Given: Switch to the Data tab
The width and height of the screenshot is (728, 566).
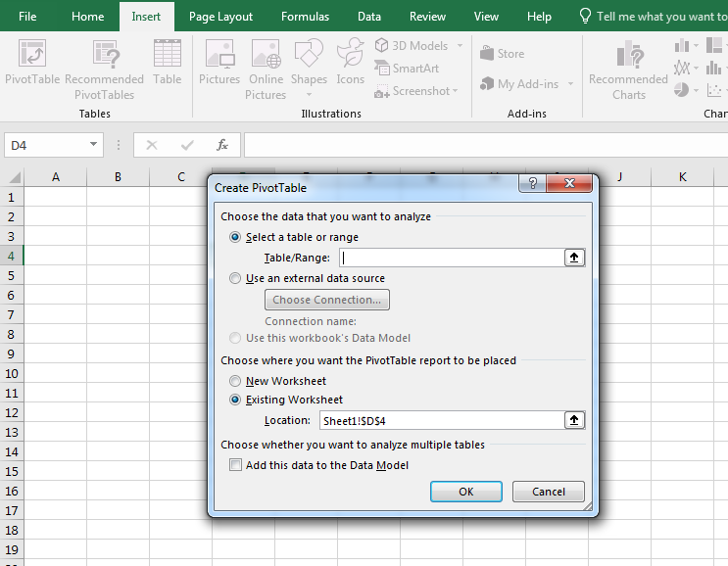Looking at the screenshot, I should [369, 17].
